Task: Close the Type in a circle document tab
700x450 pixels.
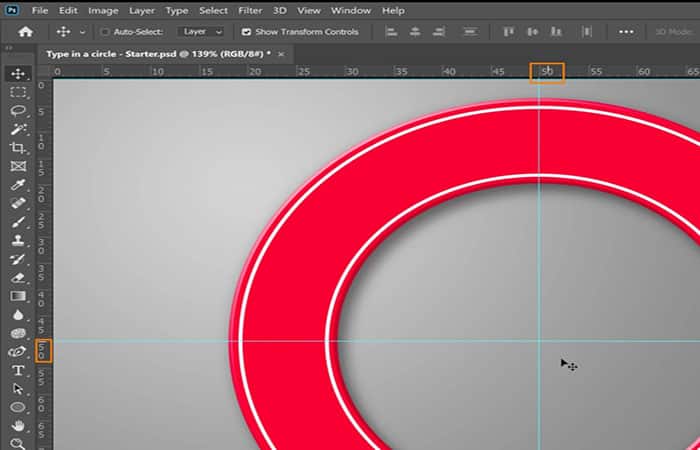Action: coord(281,54)
